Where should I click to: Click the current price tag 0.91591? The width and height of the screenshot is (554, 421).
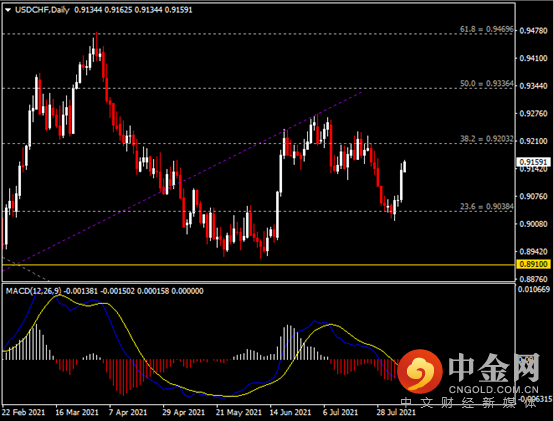534,162
